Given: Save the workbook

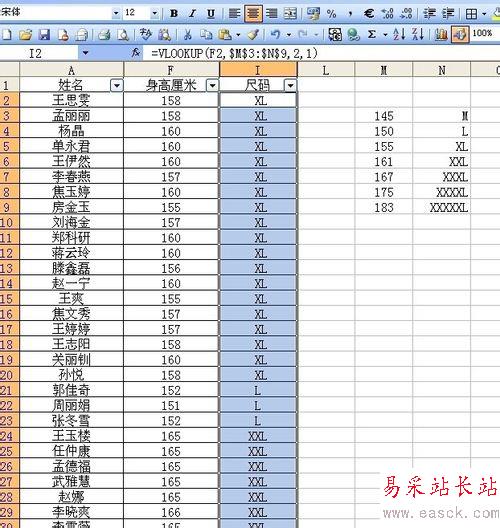Looking at the screenshot, I should point(44,34).
